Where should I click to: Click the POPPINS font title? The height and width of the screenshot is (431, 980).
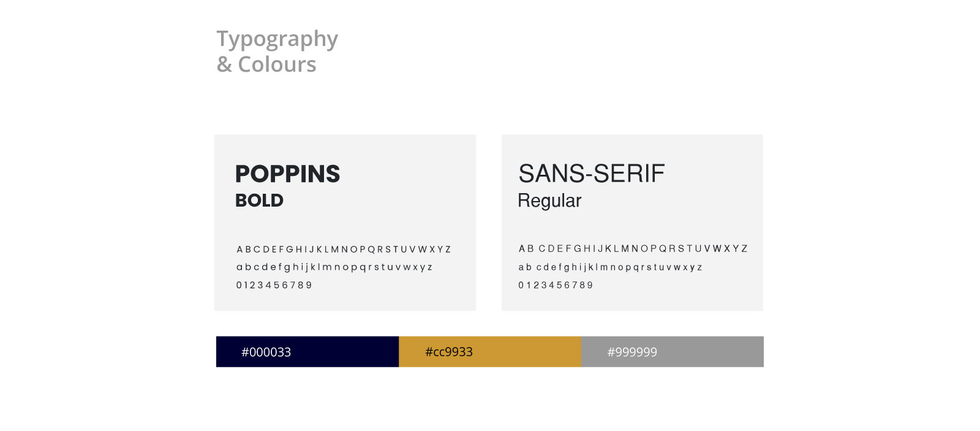coord(287,174)
